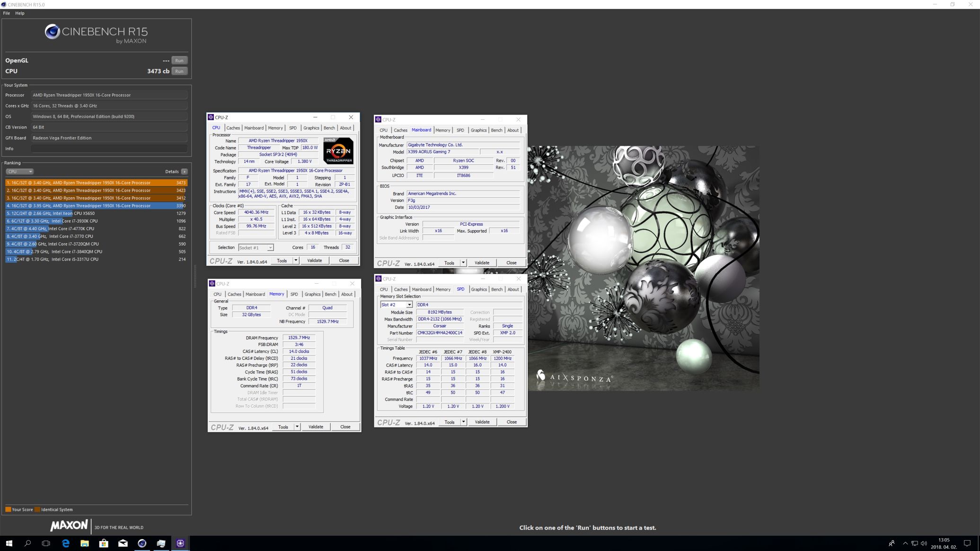Open Socket #1 selection dropdown
This screenshot has height=551, width=980.
[x=256, y=248]
